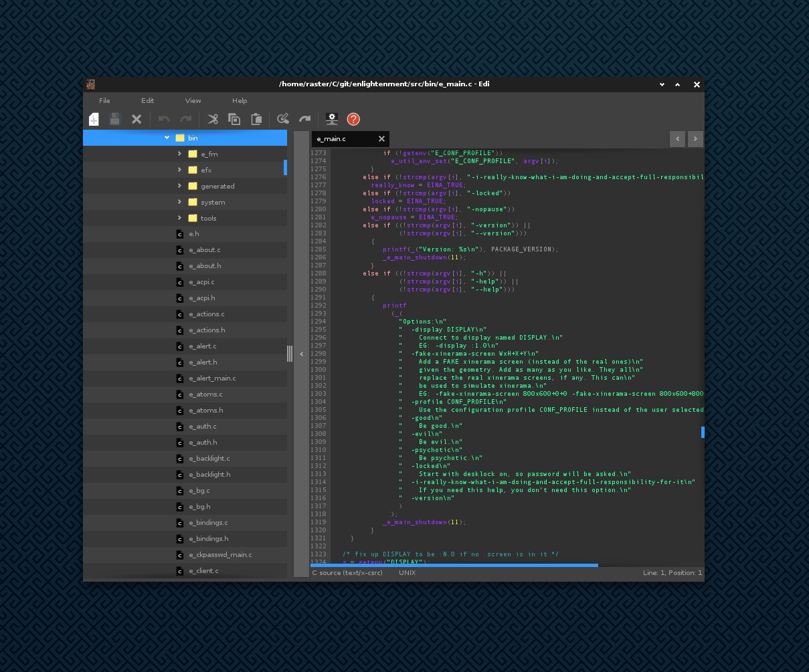
Task: Open the View menu
Action: [193, 100]
